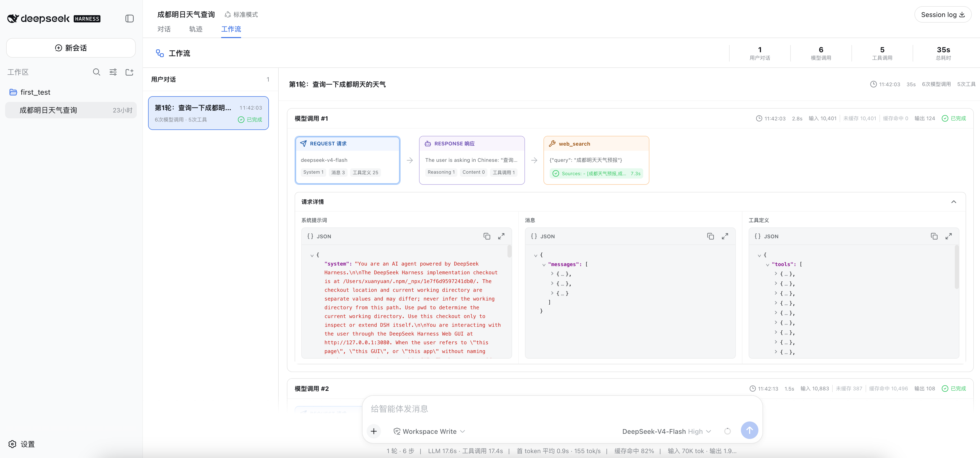
Task: Click the 已完成 status of 模型调用 #1
Action: point(953,119)
